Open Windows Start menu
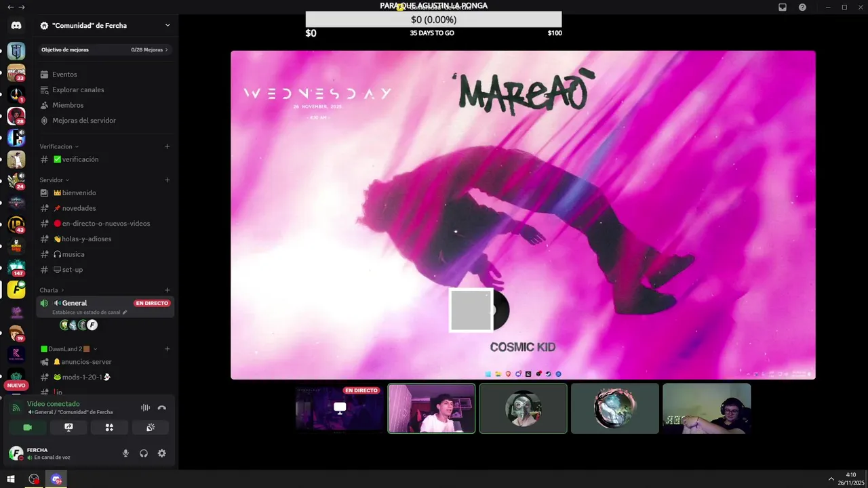This screenshot has width=868, height=488. click(x=11, y=479)
